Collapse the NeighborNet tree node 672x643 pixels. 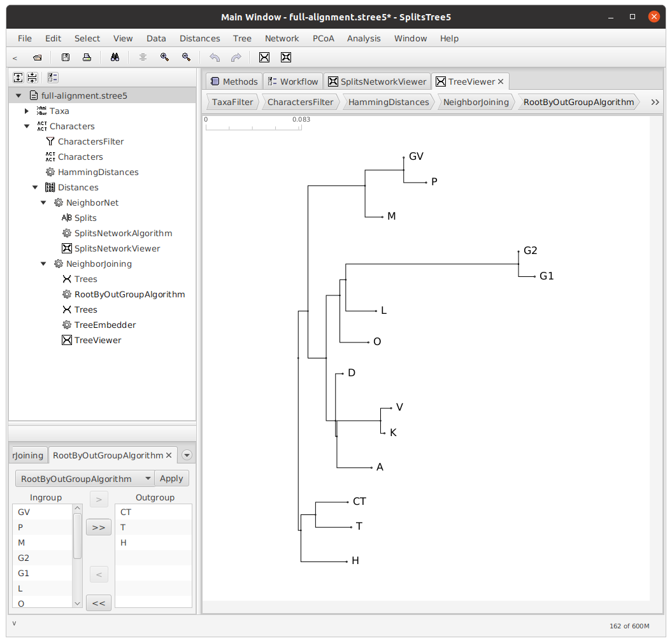(x=43, y=202)
